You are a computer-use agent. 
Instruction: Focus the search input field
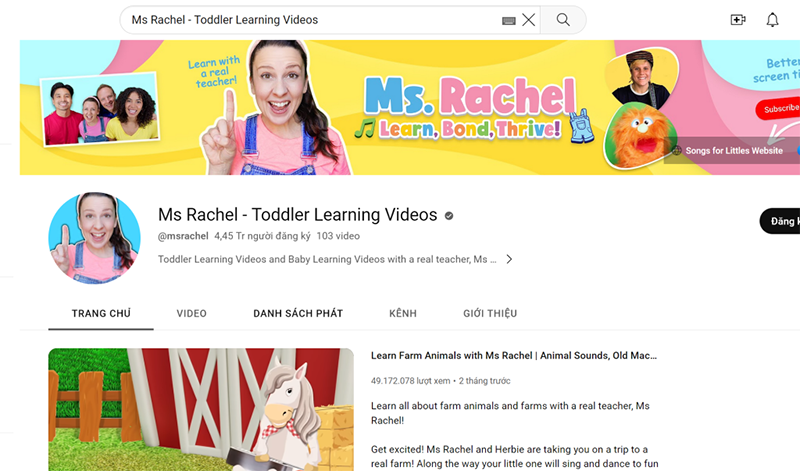pyautogui.click(x=310, y=20)
